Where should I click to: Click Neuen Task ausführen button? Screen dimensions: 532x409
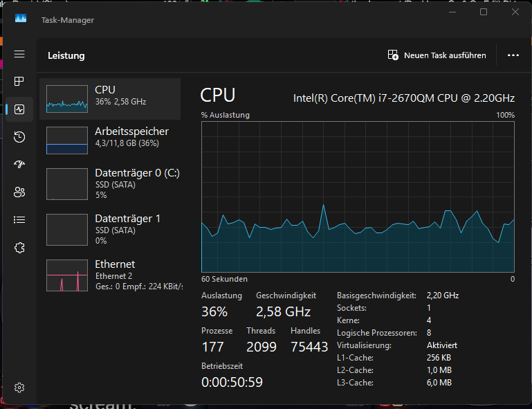click(437, 55)
